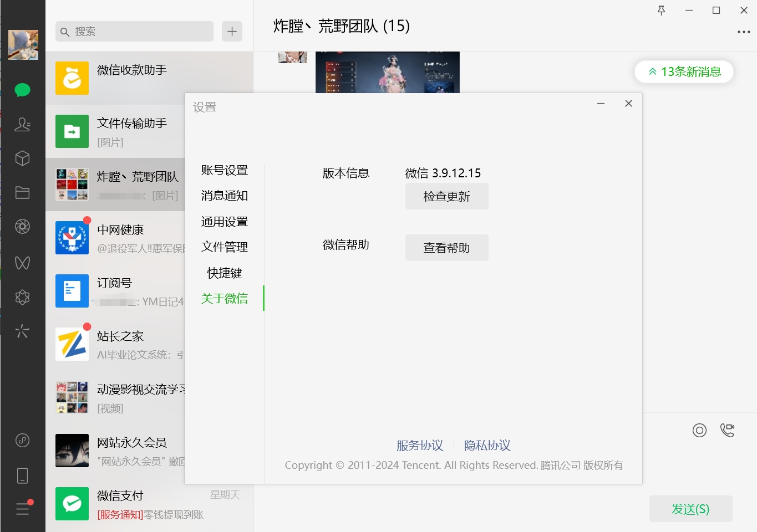
Task: Open the 隐私协议 link
Action: point(487,445)
